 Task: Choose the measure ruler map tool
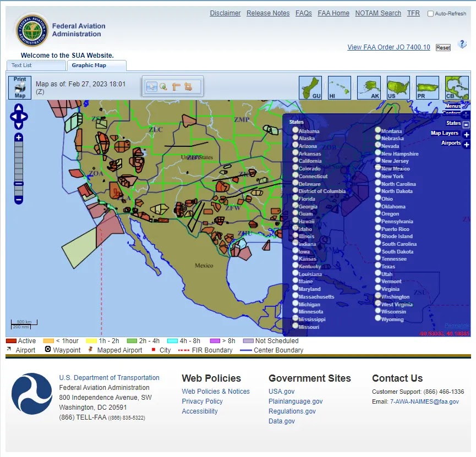pos(176,87)
